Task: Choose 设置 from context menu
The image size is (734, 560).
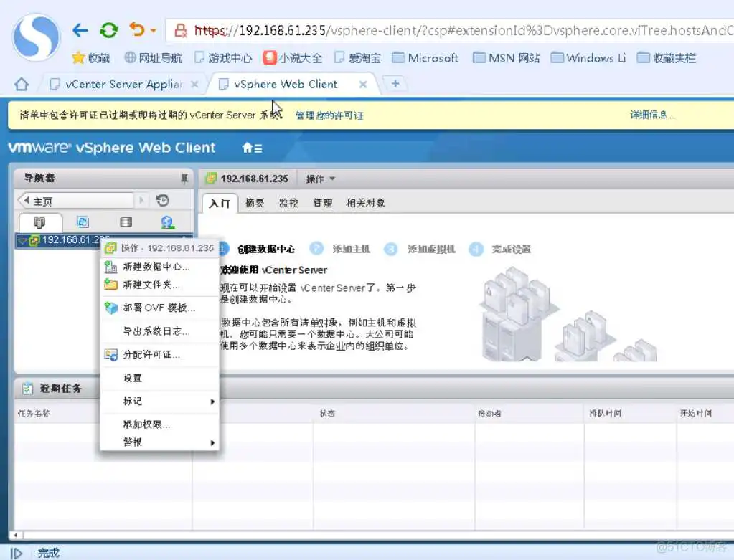Action: point(160,378)
